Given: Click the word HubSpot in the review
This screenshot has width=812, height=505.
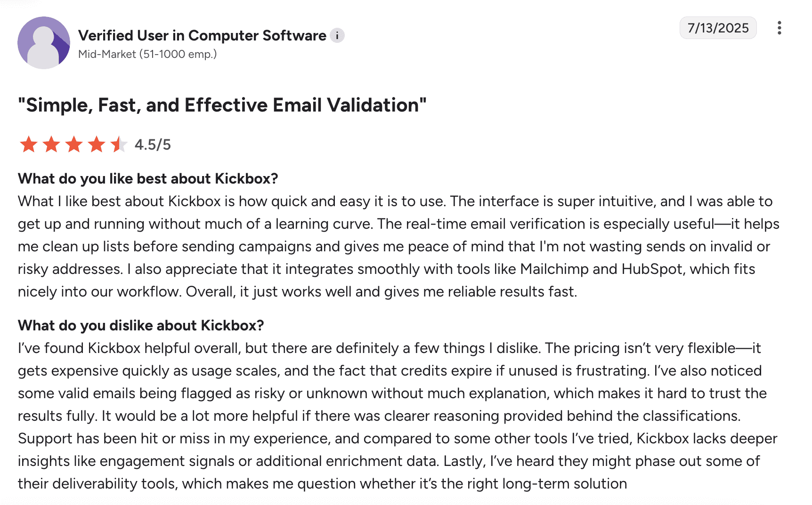Looking at the screenshot, I should pos(652,269).
